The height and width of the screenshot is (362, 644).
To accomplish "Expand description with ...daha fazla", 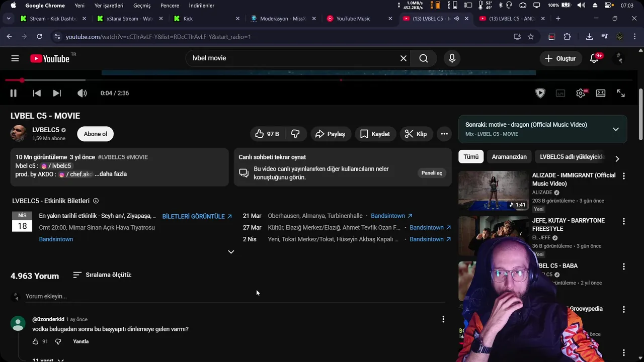I will tap(111, 174).
